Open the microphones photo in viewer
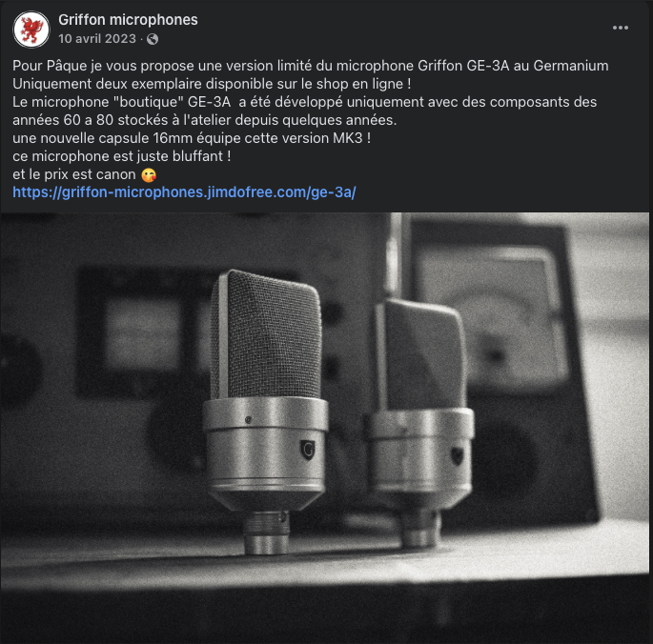Screen dimensions: 653x644 click(x=325, y=428)
